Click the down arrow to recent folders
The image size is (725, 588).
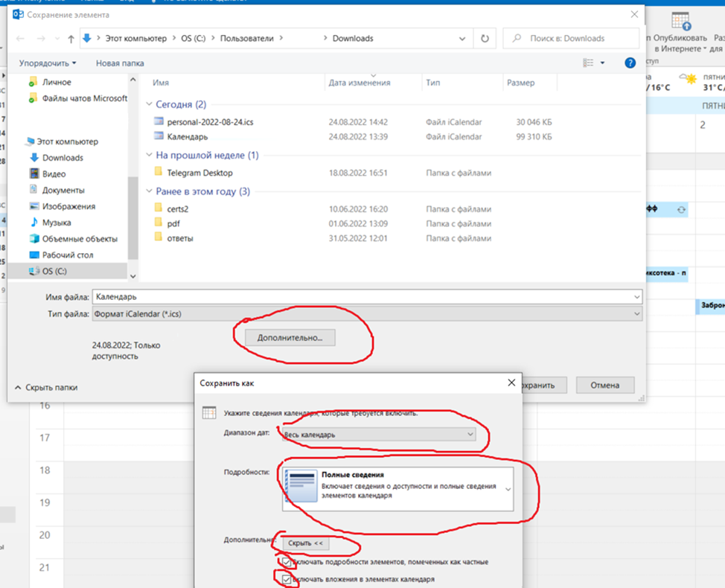(57, 39)
